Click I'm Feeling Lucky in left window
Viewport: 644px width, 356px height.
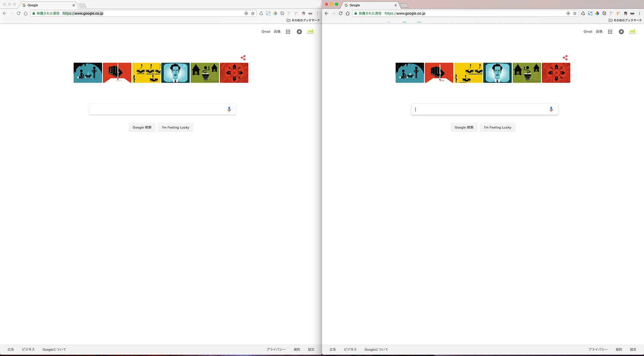tap(176, 128)
